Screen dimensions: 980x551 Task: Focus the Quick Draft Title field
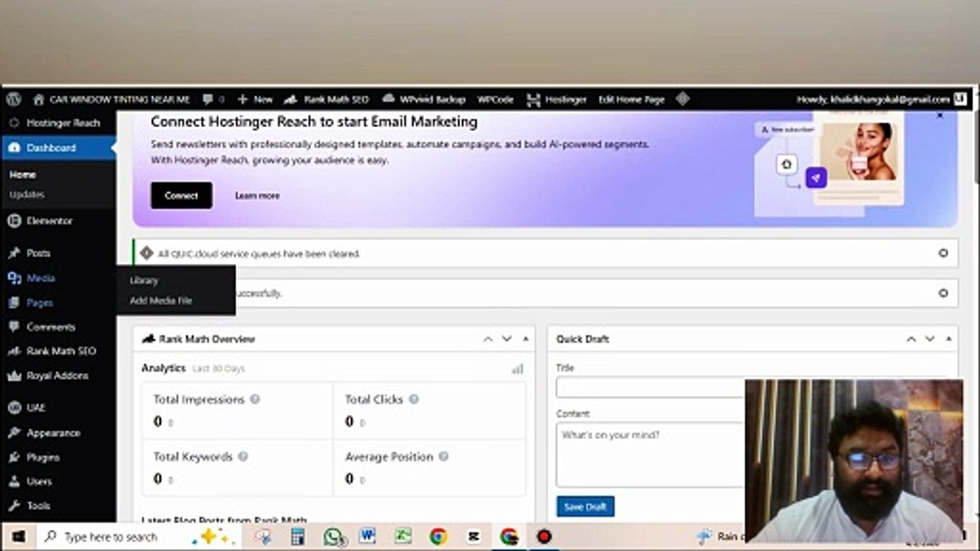click(651, 388)
